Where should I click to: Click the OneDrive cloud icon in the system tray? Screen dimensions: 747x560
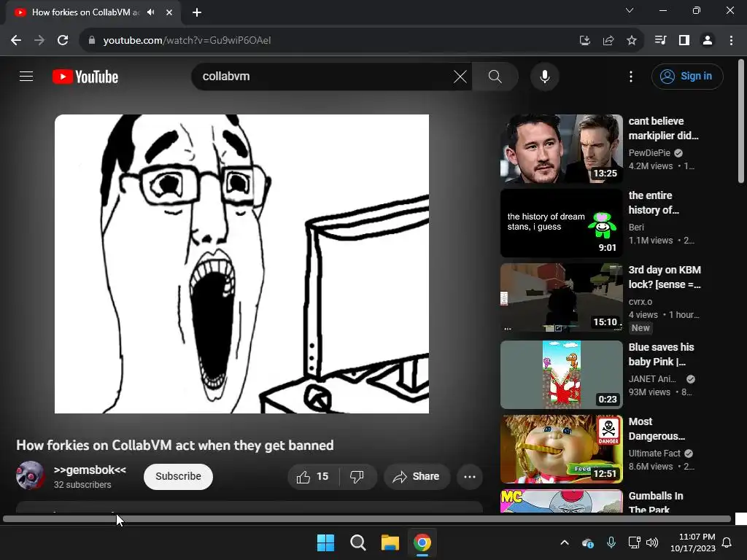point(588,542)
